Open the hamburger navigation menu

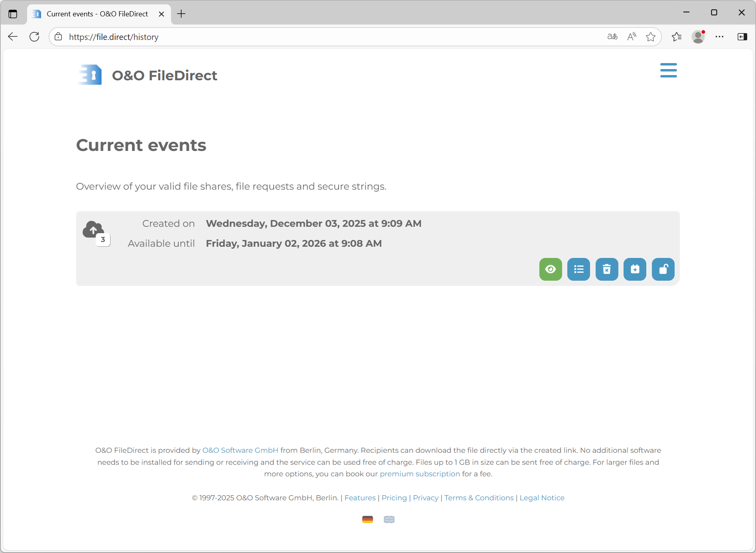(x=668, y=70)
